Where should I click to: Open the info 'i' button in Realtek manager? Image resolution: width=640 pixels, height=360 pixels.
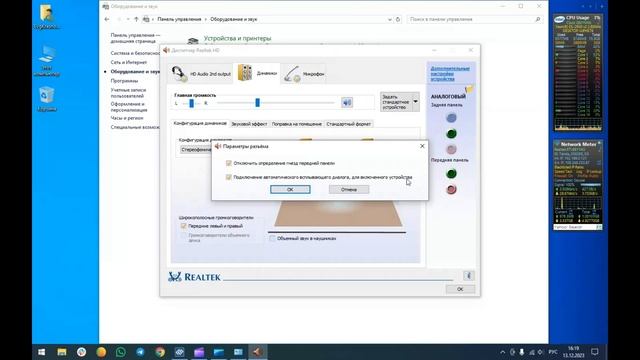click(469, 276)
